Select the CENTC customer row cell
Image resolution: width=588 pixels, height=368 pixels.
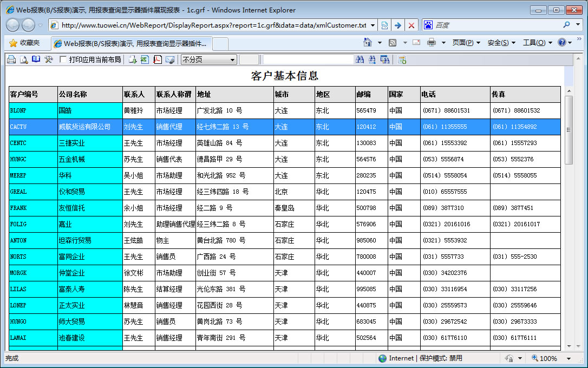pos(32,143)
